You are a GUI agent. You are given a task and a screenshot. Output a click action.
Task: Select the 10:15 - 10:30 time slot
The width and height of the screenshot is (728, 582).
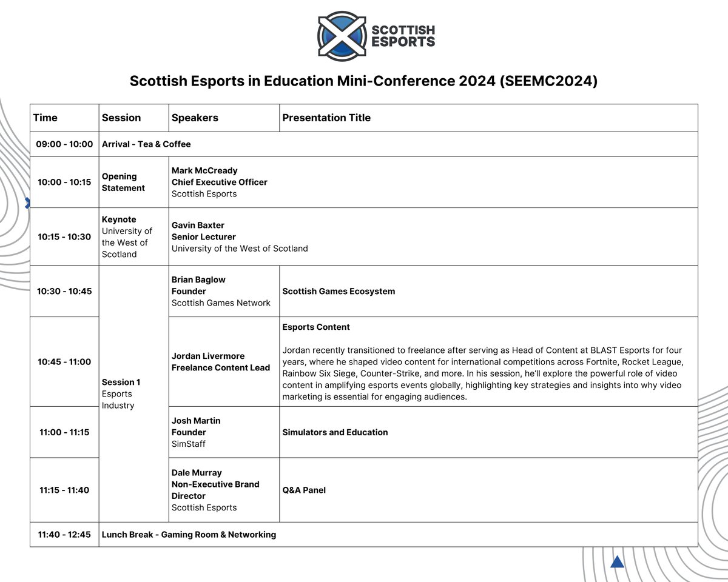[x=64, y=237]
